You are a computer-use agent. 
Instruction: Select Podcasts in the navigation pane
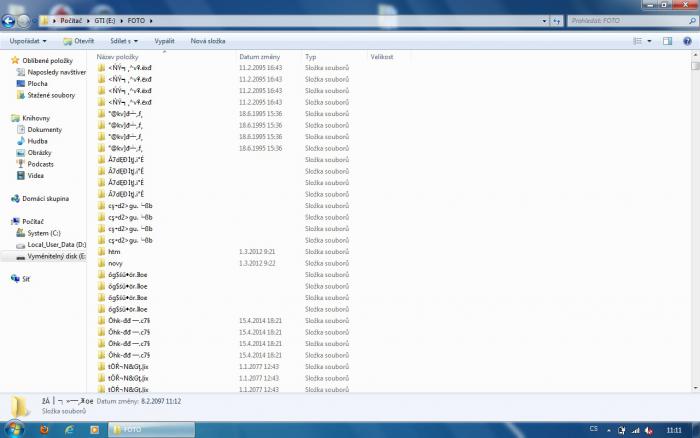41,164
